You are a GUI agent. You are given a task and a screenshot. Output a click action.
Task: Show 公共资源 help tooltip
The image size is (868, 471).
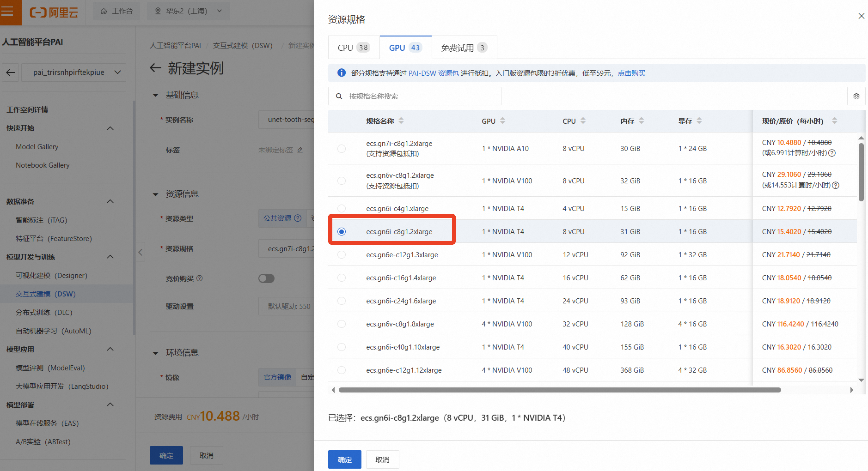298,218
